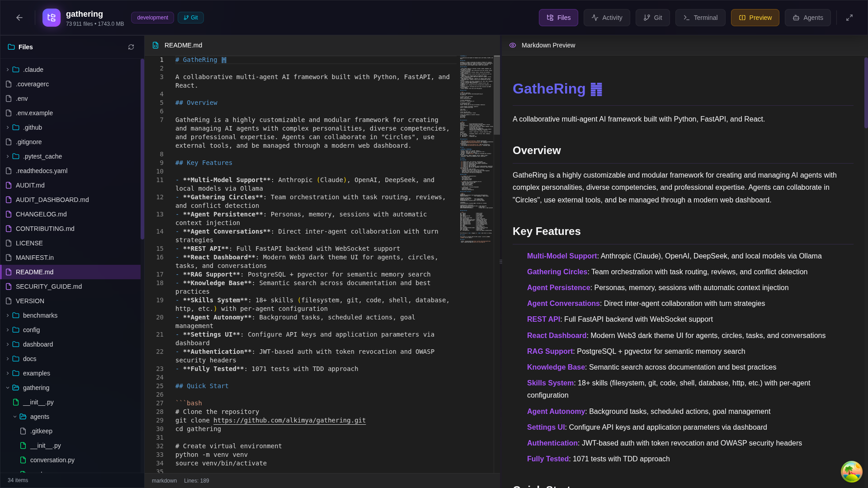
Task: Click the small Git badge beside development
Action: tap(191, 18)
